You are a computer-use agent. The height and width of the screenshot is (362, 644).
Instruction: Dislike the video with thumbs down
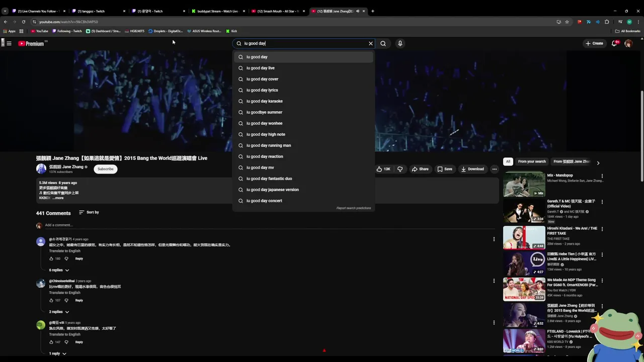400,169
